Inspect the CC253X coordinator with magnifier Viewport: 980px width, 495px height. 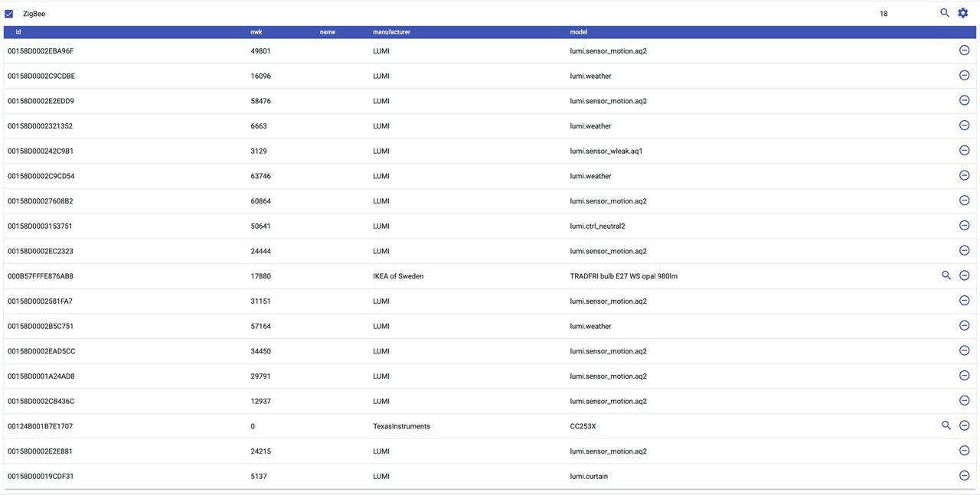coord(946,425)
